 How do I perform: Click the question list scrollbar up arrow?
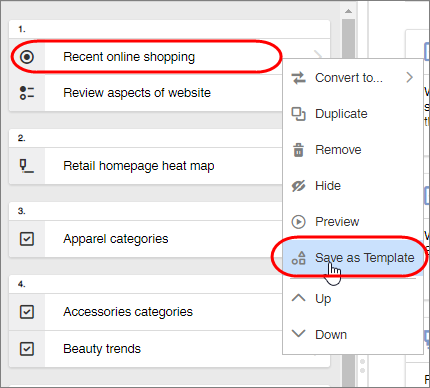[349, 11]
